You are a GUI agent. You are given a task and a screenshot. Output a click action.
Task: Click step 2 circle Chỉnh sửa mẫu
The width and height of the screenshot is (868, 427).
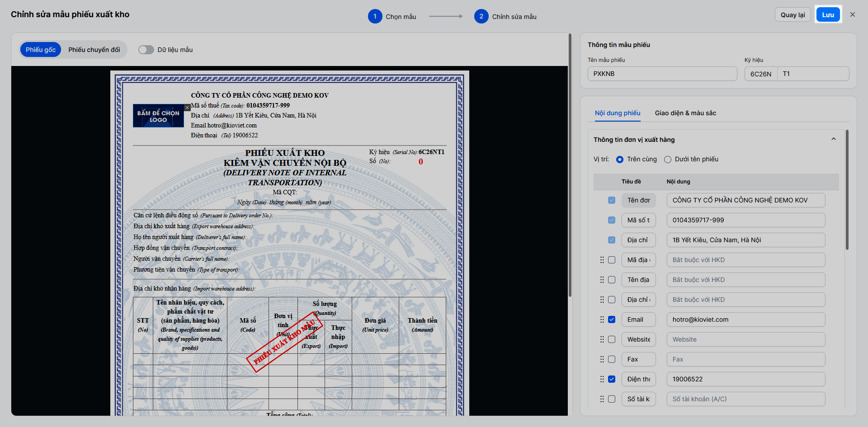(481, 16)
